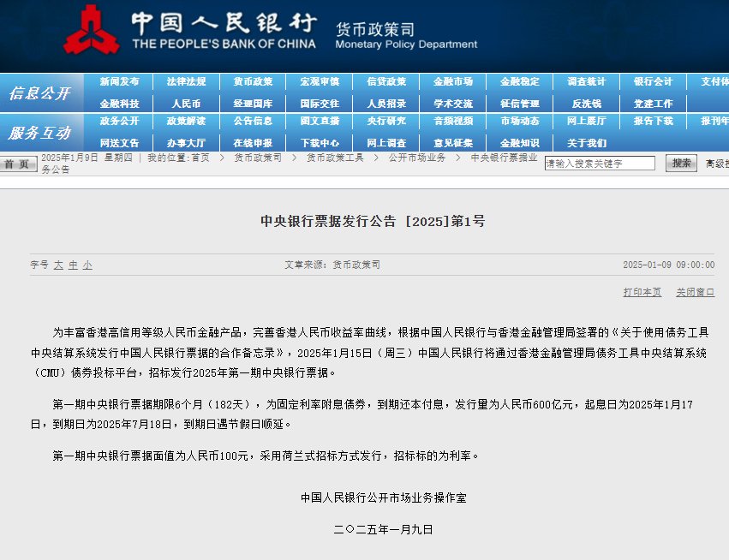Visit the 下载中心 page

click(320, 143)
